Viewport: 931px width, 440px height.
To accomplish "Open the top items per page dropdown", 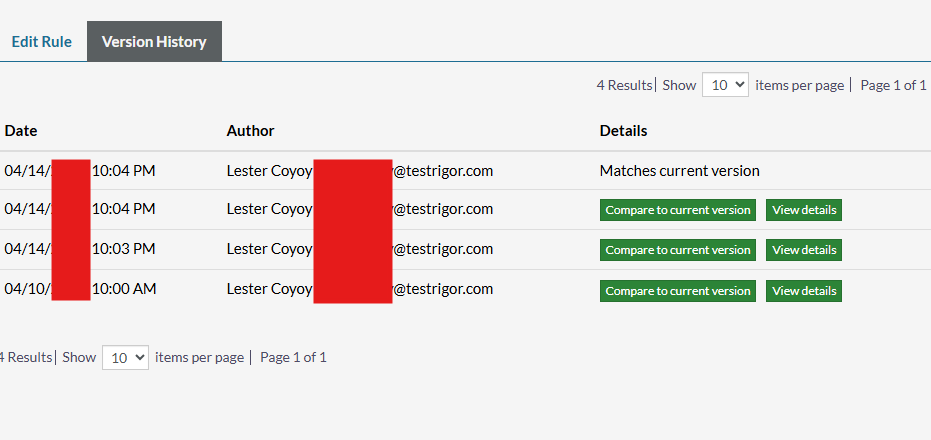I will [725, 85].
